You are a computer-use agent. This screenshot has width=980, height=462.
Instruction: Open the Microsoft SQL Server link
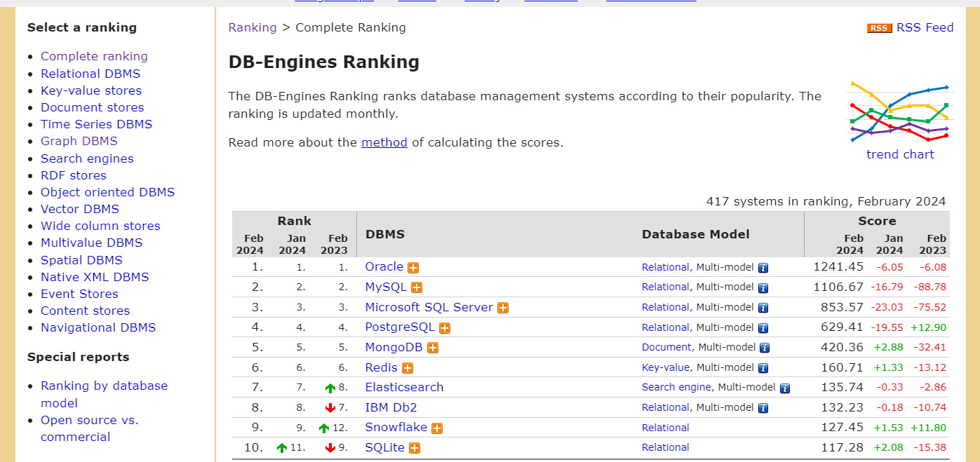click(429, 307)
